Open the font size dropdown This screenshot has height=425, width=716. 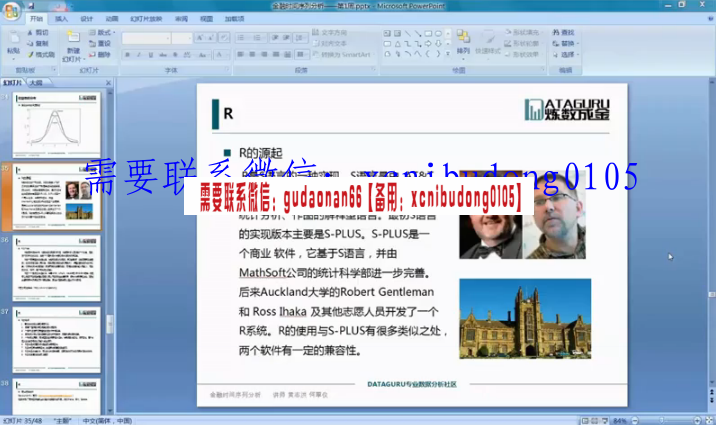pyautogui.click(x=189, y=38)
